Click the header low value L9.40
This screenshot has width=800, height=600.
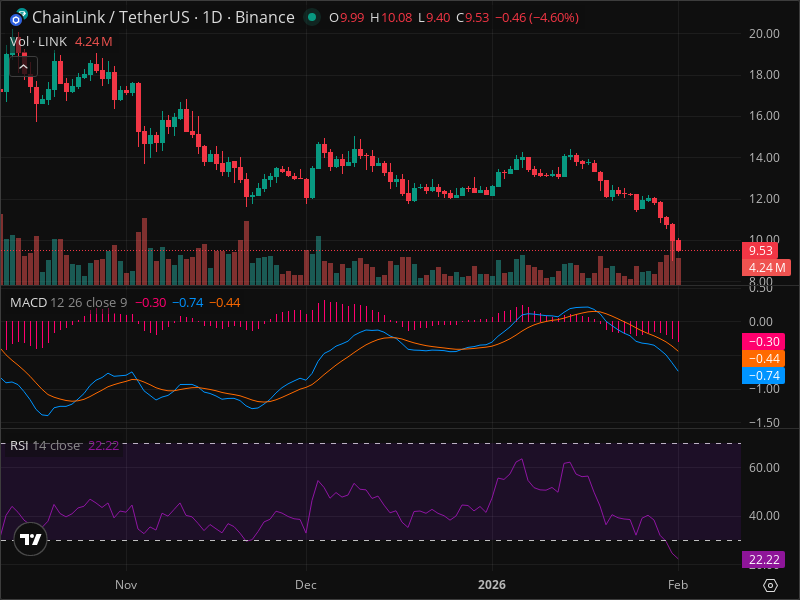(x=434, y=18)
